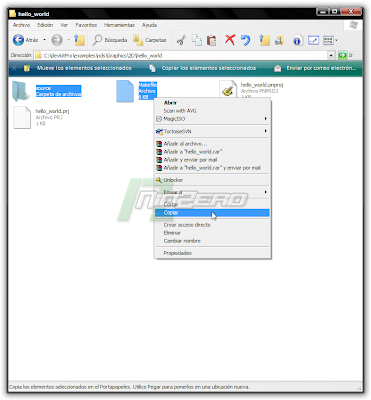Go up one folder level icon
Image resolution: width=371 pixels, height=400 pixels.
(79, 40)
